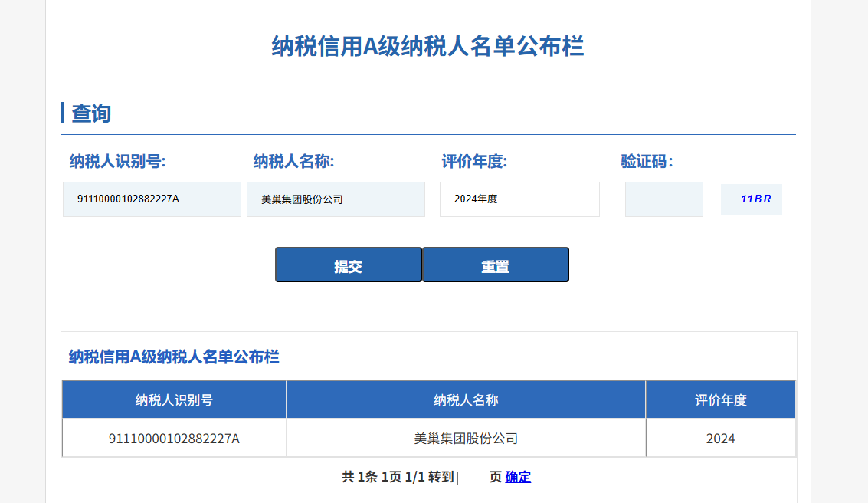This screenshot has height=503, width=868.
Task: Open the 评价年度 dropdown showing 2024年度
Action: tap(519, 199)
